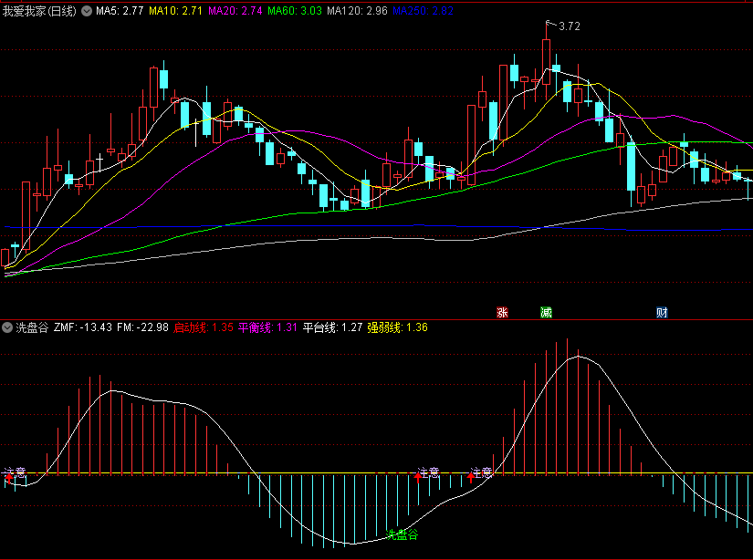Click the yellow 强弱线: 1.36 label
Image resolution: width=753 pixels, height=560 pixels.
[x=397, y=327]
